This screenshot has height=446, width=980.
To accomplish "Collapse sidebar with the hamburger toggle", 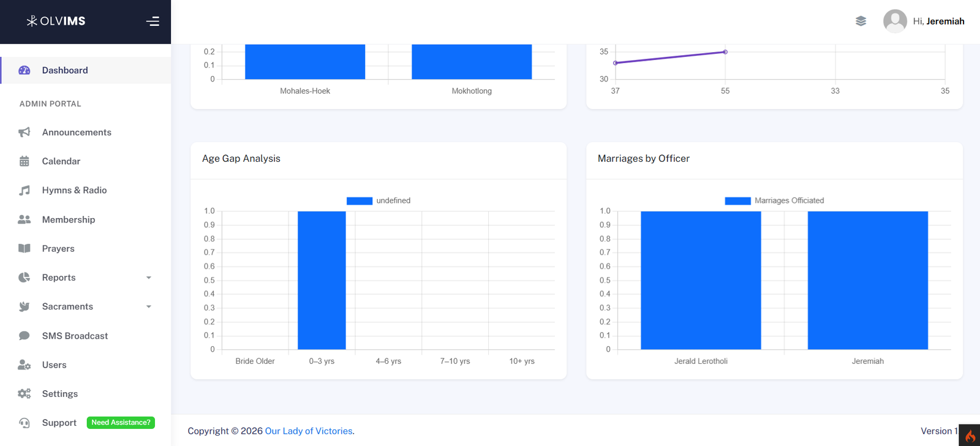I will [153, 21].
